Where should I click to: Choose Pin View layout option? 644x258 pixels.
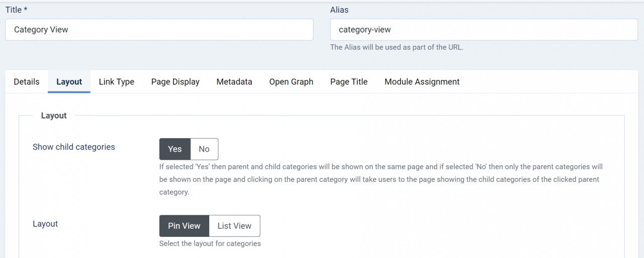click(184, 226)
